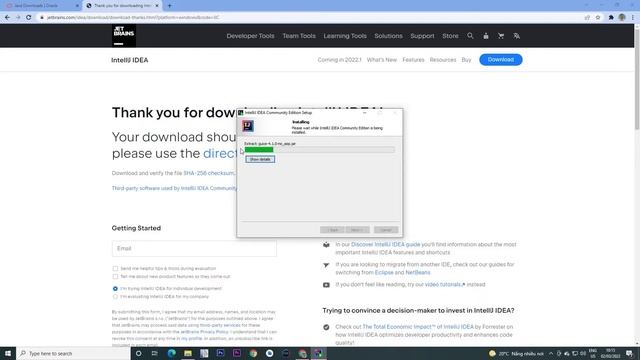Go to Coming in 2022.1 page
This screenshot has width=640, height=360.
click(x=339, y=60)
